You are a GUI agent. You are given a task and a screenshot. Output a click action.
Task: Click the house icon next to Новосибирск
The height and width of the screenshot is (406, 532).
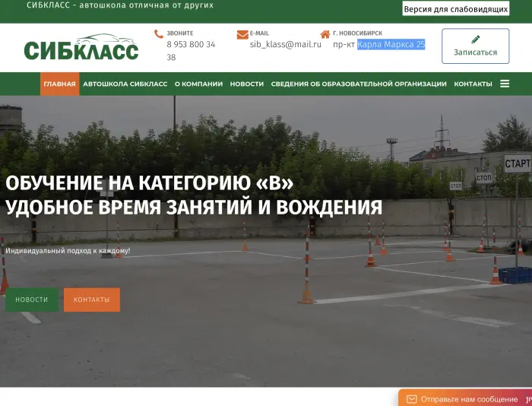pos(325,34)
